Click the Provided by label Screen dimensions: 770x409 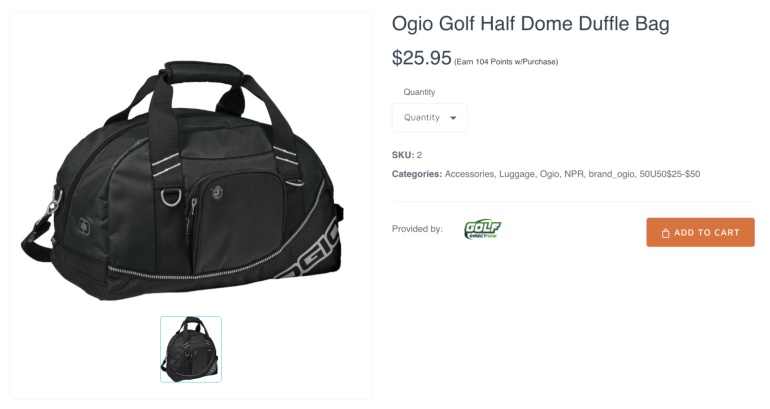(417, 229)
